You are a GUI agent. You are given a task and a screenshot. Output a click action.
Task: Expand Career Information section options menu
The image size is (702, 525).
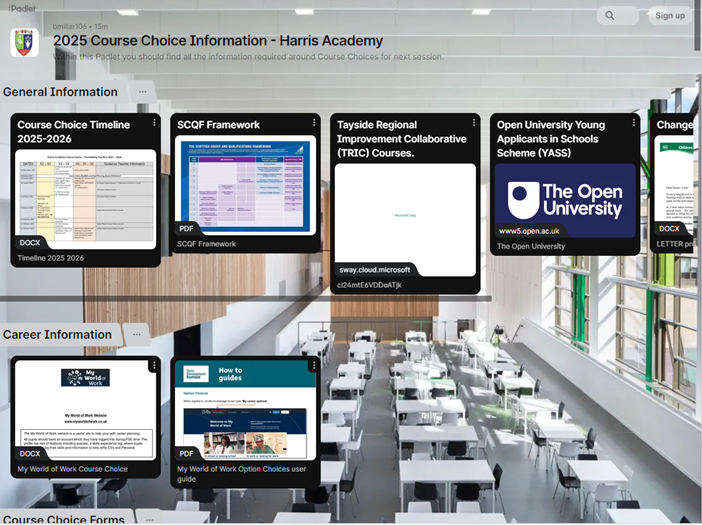tap(137, 335)
